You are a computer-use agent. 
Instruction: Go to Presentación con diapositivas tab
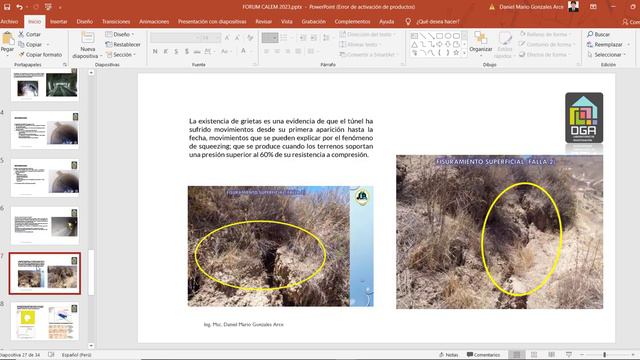click(x=212, y=22)
